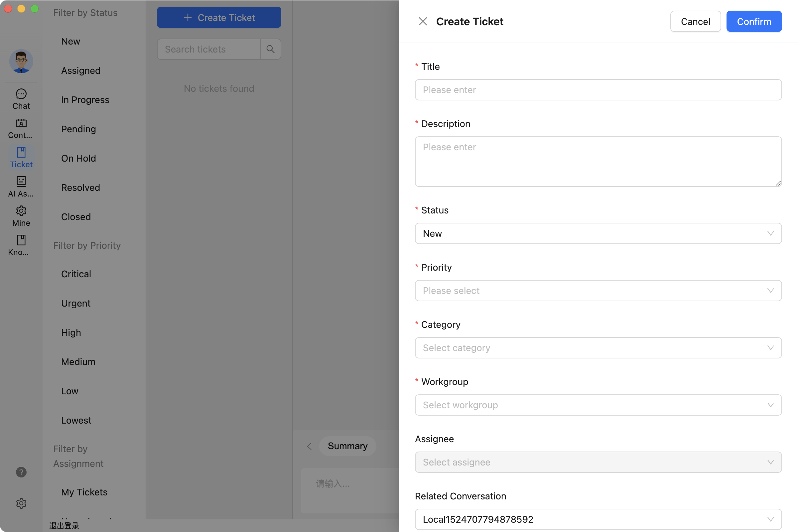Viewport: 798px width, 532px height.
Task: Click the help question mark icon
Action: pyautogui.click(x=21, y=472)
